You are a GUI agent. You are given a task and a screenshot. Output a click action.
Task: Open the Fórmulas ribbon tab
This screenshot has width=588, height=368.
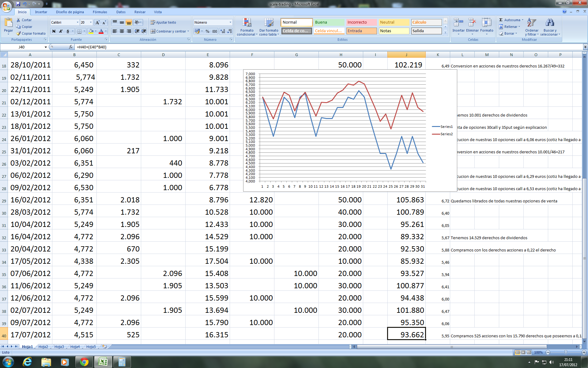click(x=100, y=12)
